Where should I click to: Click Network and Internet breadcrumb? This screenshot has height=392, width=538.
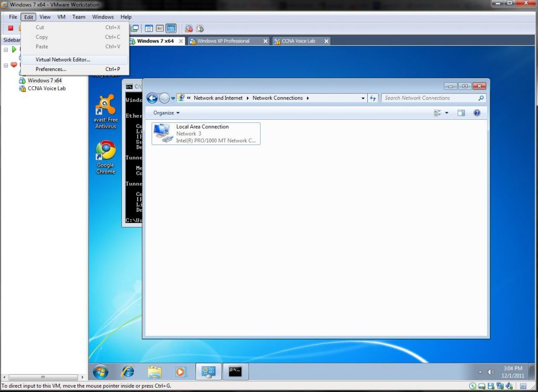click(218, 98)
